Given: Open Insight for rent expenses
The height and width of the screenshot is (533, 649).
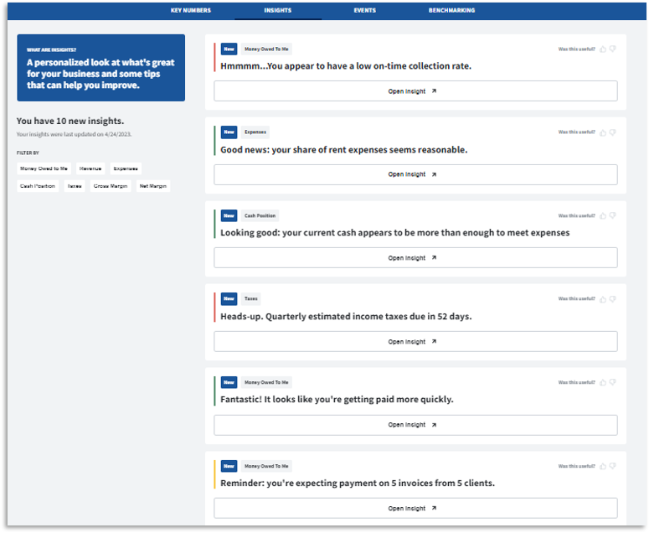Looking at the screenshot, I should point(416,174).
